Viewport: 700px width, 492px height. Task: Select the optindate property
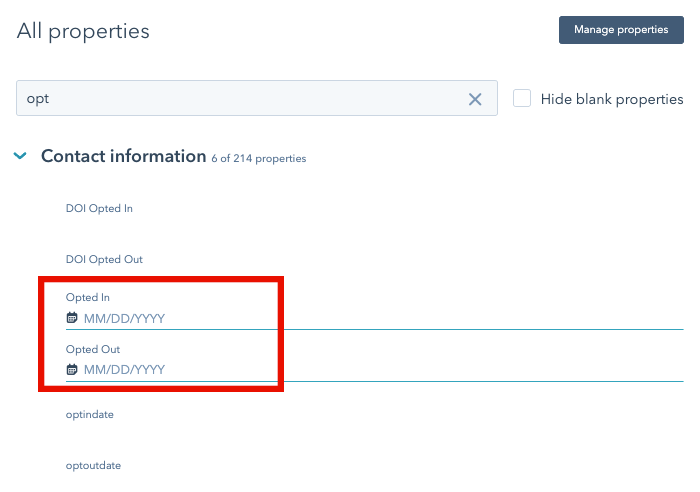[x=90, y=415]
